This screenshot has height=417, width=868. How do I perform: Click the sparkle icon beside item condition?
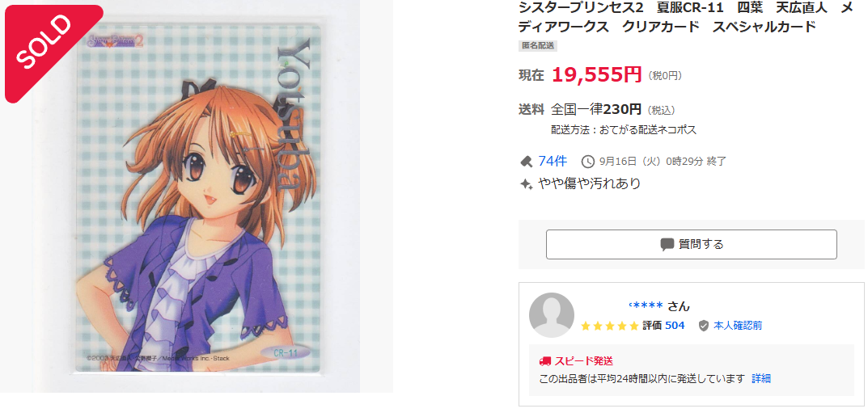click(x=526, y=183)
